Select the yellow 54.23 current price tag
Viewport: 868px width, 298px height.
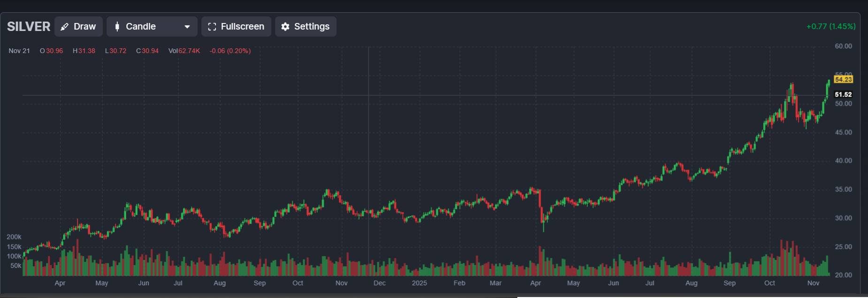[843, 79]
